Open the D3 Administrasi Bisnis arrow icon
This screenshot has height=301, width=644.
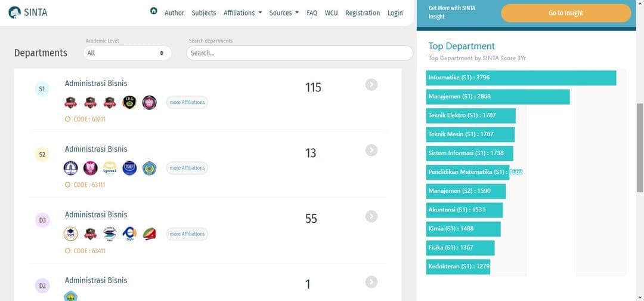tap(371, 216)
